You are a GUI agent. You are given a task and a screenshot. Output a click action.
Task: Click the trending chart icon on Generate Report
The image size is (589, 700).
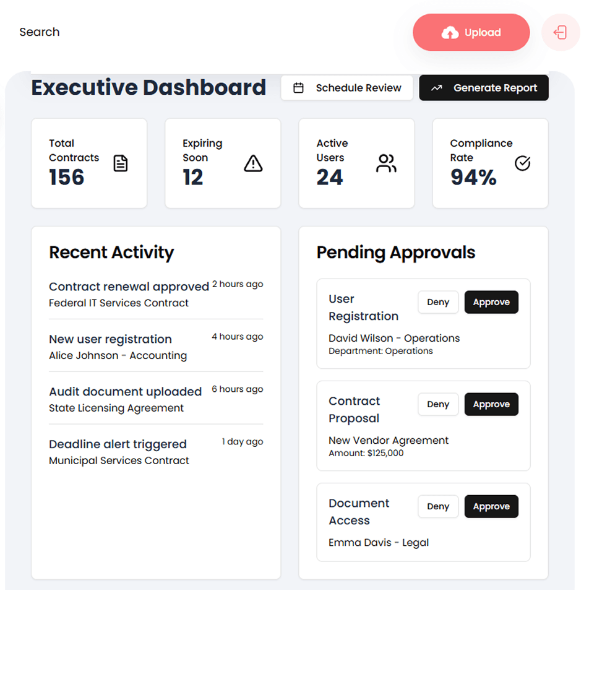438,87
